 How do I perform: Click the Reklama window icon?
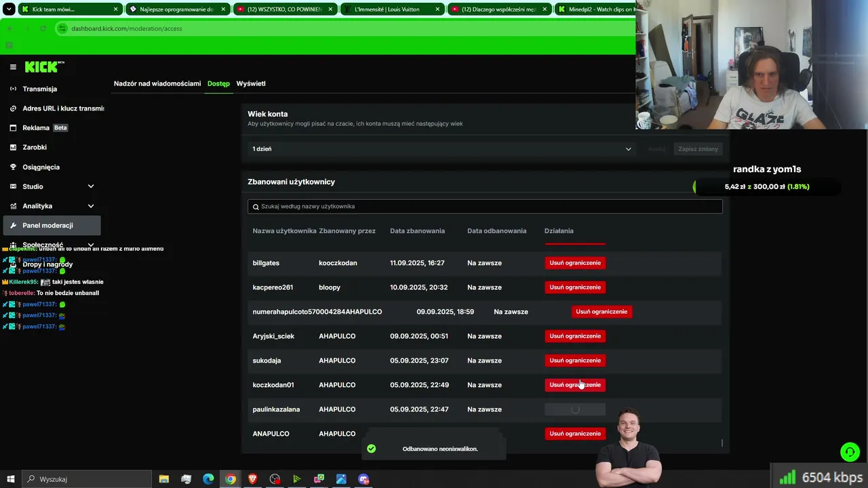pos(13,128)
